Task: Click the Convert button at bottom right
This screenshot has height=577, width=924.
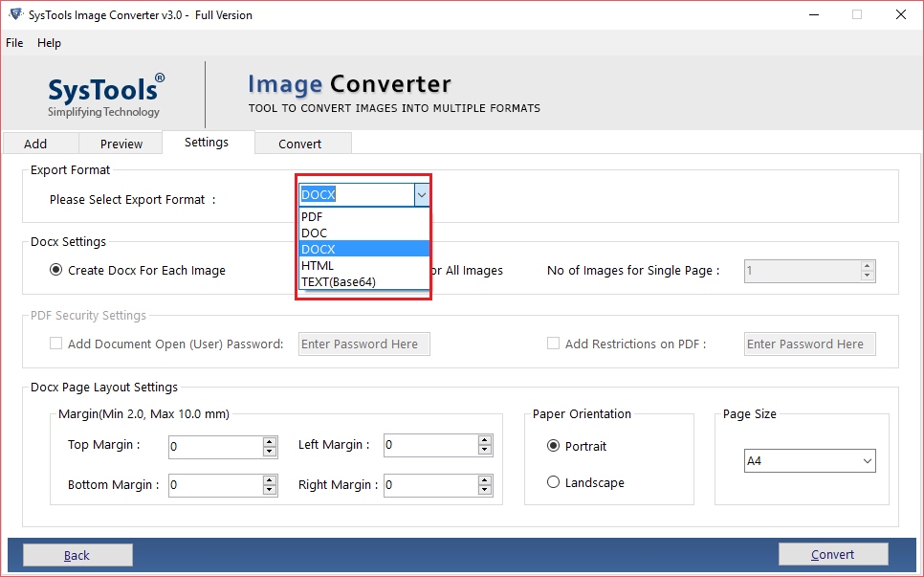Action: click(833, 554)
